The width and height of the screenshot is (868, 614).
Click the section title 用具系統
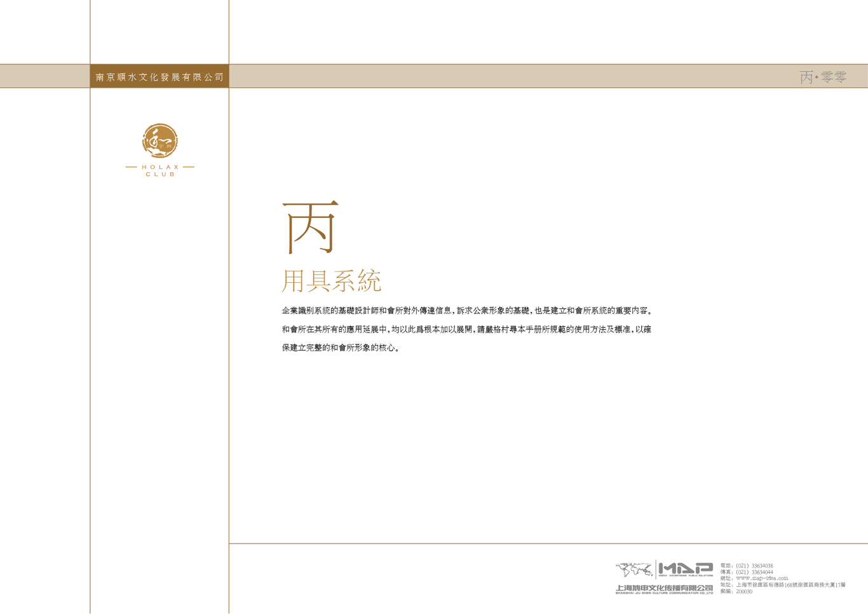tap(331, 280)
